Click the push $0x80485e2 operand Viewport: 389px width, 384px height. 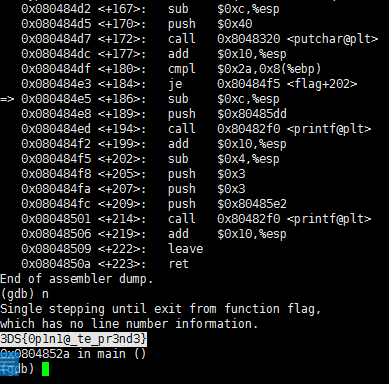(252, 204)
